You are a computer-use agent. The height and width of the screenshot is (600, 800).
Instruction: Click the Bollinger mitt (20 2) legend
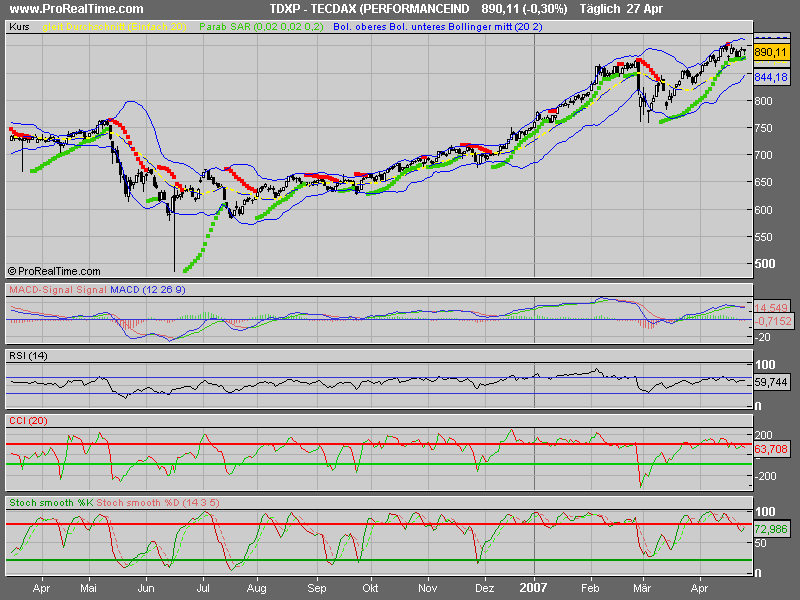[495, 27]
